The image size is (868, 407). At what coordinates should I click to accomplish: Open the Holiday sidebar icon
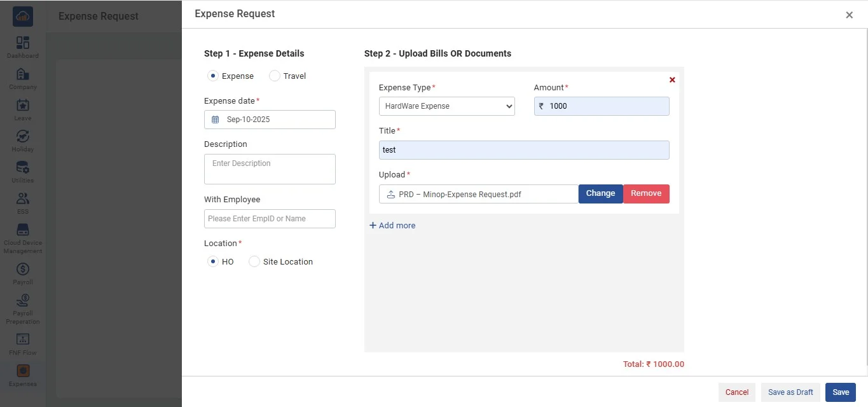click(x=23, y=137)
